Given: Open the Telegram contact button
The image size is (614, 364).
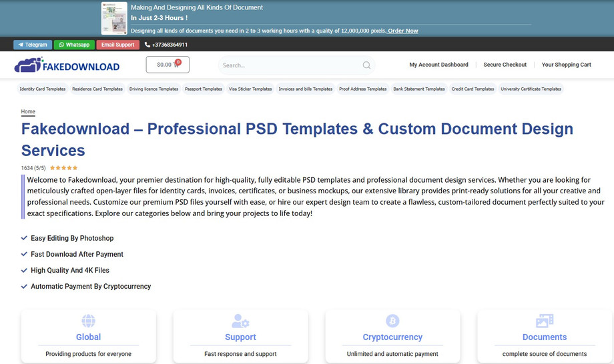Looking at the screenshot, I should click(33, 45).
